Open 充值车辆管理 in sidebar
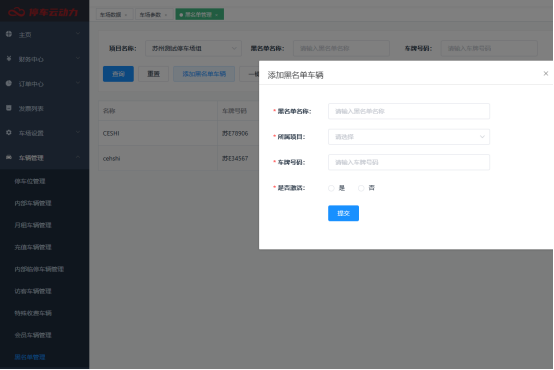 point(33,247)
